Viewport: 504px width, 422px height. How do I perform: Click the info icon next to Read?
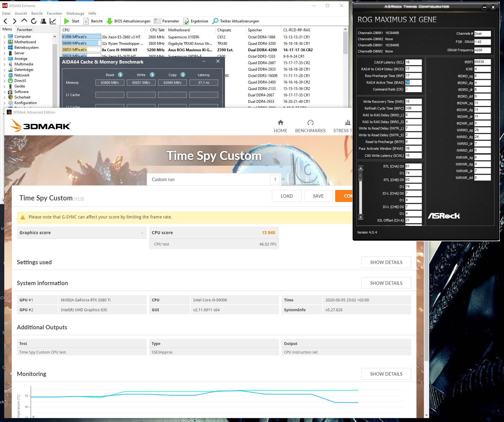pos(120,75)
